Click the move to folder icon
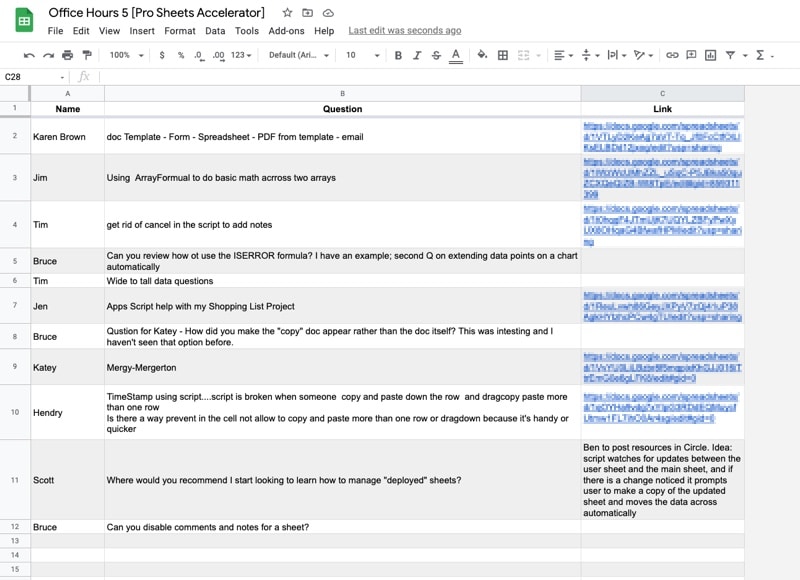 307,13
